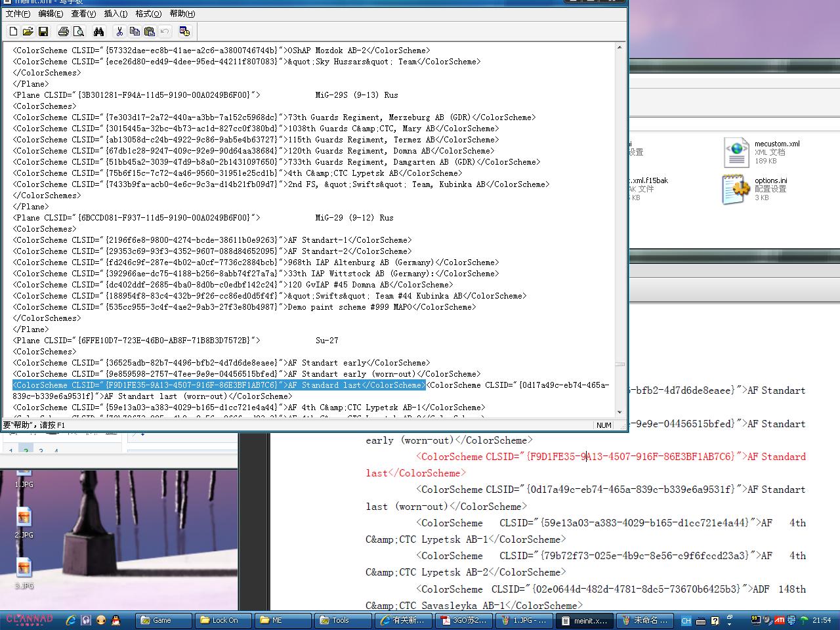Image resolution: width=840 pixels, height=630 pixels.
Task: Click the highlighted AF Standard last line
Action: click(219, 385)
